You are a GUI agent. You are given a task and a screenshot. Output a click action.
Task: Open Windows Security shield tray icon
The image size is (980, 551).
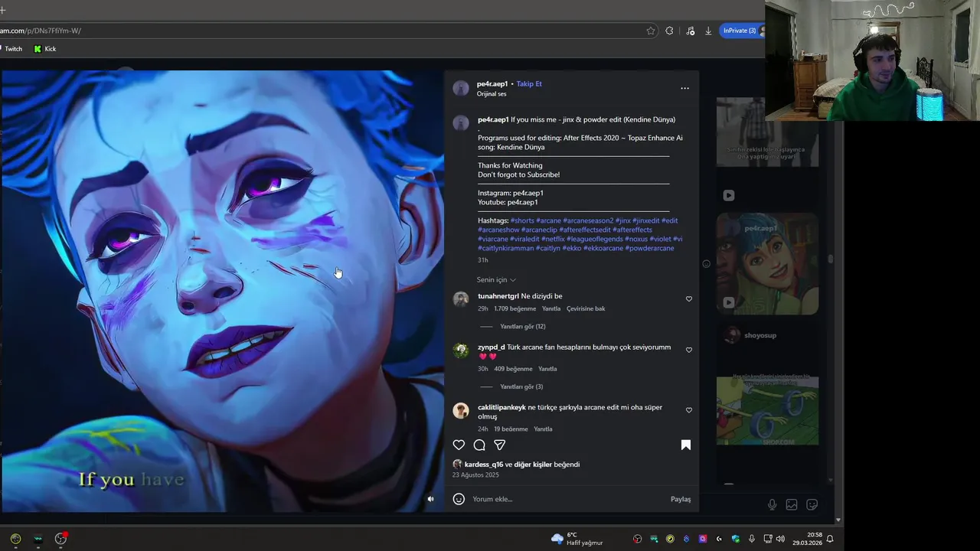736,539
